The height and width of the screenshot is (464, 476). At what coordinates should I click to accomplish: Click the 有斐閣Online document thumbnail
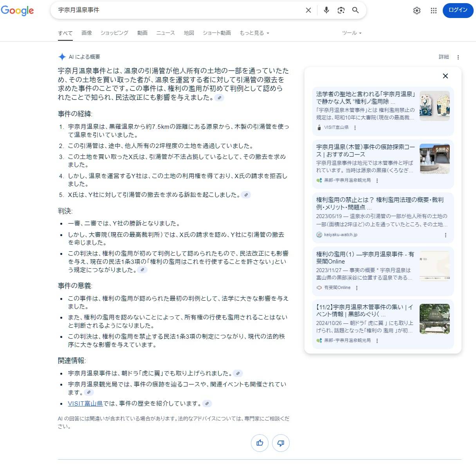(435, 266)
